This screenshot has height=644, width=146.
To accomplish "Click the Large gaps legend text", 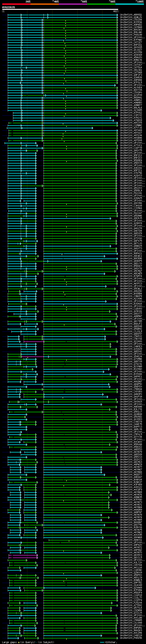I will pyautogui.click(x=28, y=642).
